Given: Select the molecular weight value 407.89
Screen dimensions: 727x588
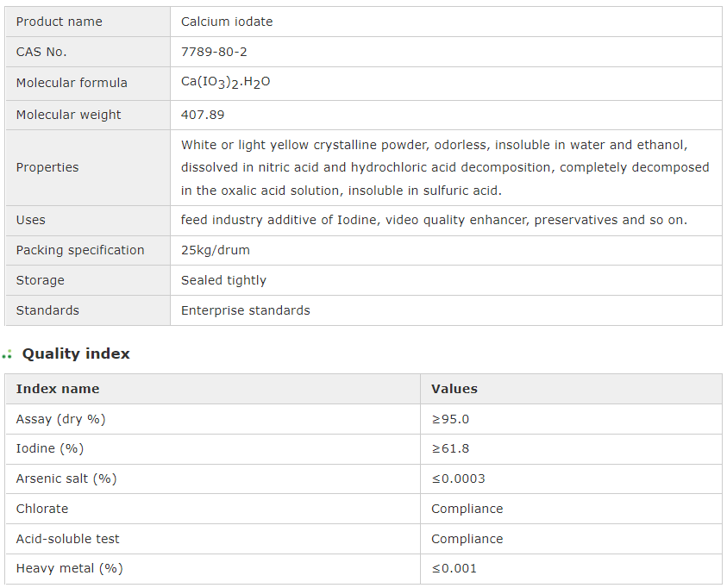Looking at the screenshot, I should [x=203, y=115].
